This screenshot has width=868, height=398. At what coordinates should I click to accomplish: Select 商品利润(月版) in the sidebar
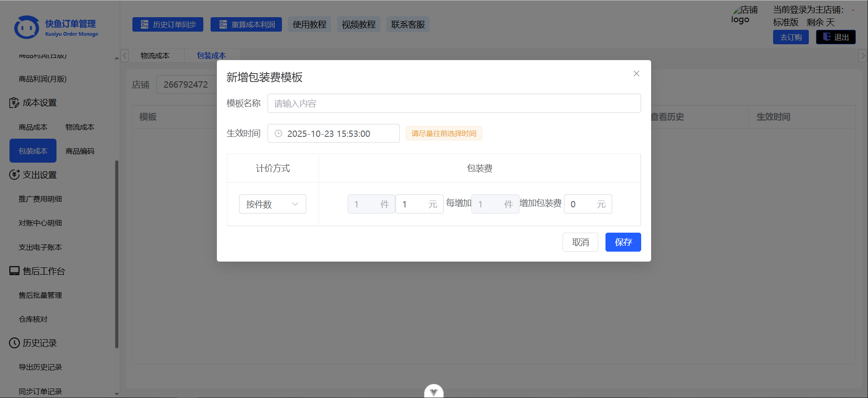42,79
